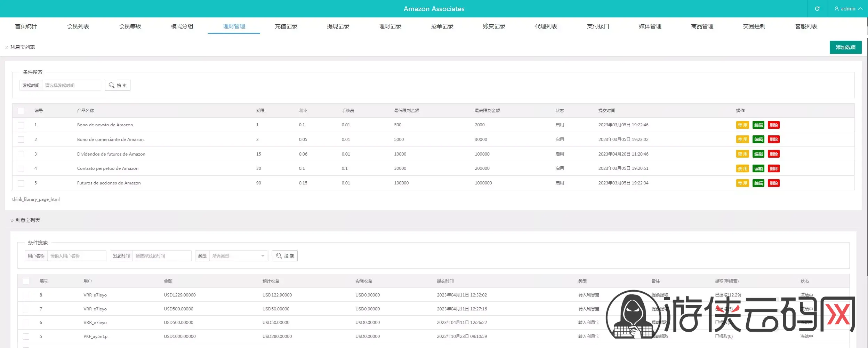Click 编辑 for Bono de comerciante de Amazon

(758, 140)
